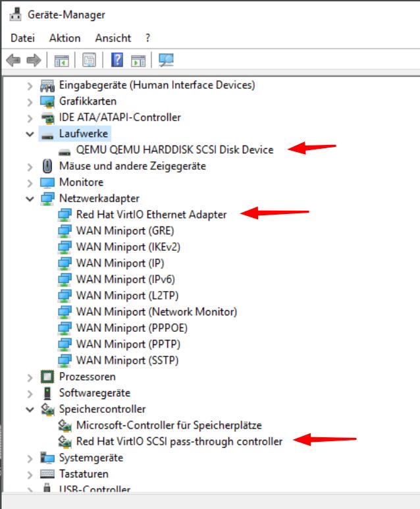Click the Red Hat VirtIO Ethernet Adapter icon
Image resolution: width=420 pixels, height=509 pixels.
65,215
